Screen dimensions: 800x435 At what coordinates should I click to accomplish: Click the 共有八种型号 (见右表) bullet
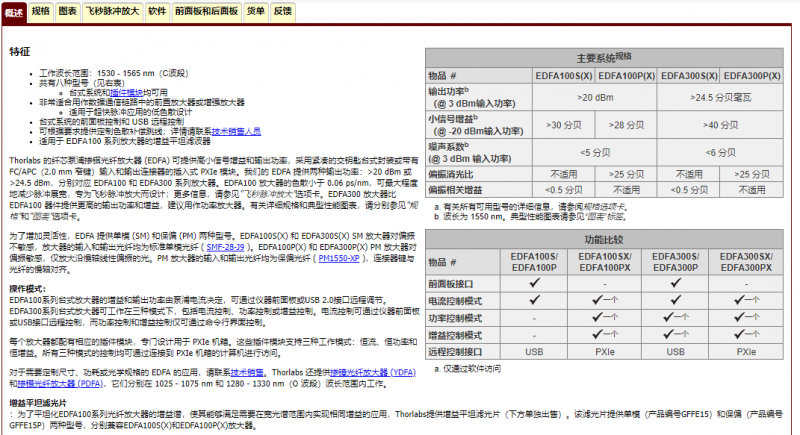tap(82, 83)
